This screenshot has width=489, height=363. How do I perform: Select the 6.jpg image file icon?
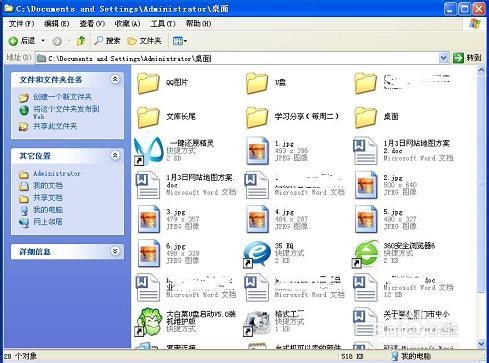point(149,253)
